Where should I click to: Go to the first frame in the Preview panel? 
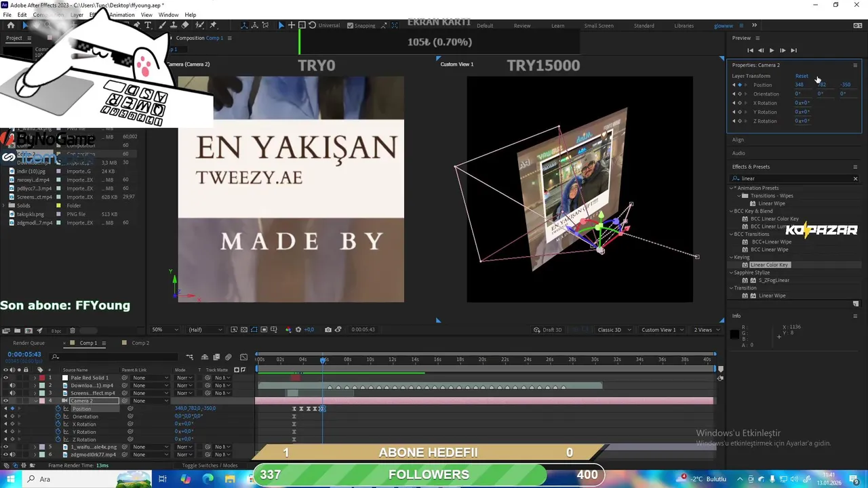coord(750,50)
